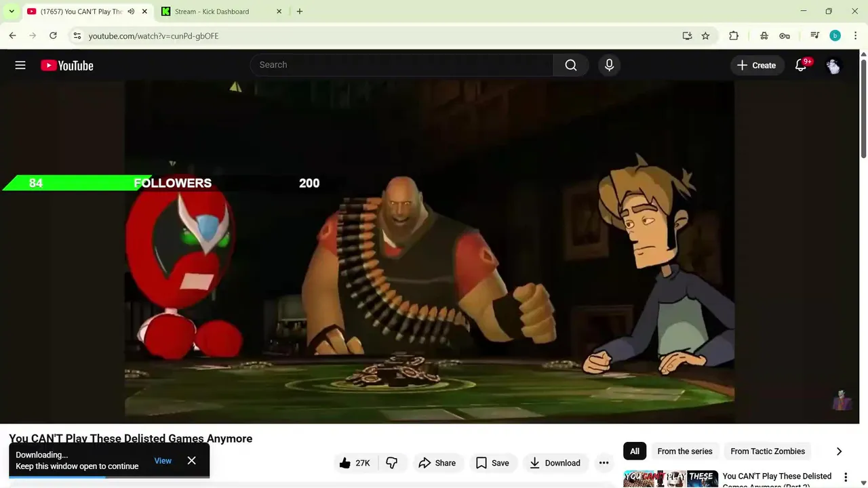Open tab search dropdown arrow
The height and width of the screenshot is (488, 868).
pos(12,12)
